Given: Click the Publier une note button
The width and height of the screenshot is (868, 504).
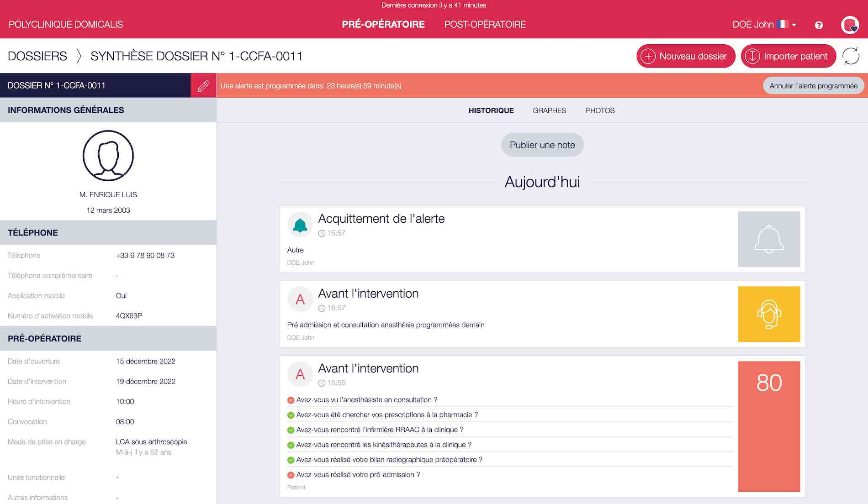Looking at the screenshot, I should coord(542,145).
